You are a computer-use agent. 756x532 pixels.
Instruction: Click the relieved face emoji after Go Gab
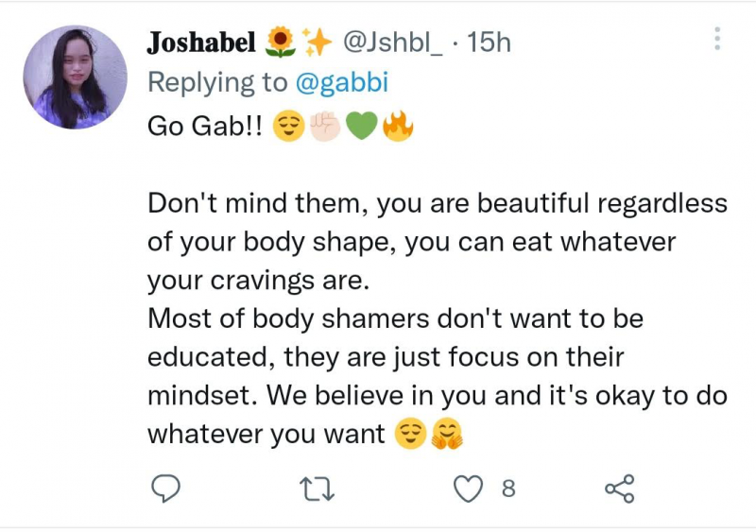(288, 126)
